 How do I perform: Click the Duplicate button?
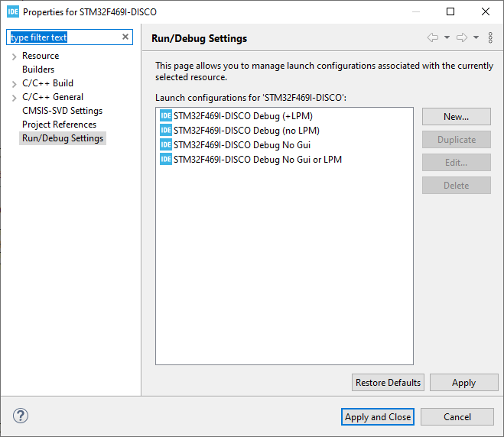[457, 139]
